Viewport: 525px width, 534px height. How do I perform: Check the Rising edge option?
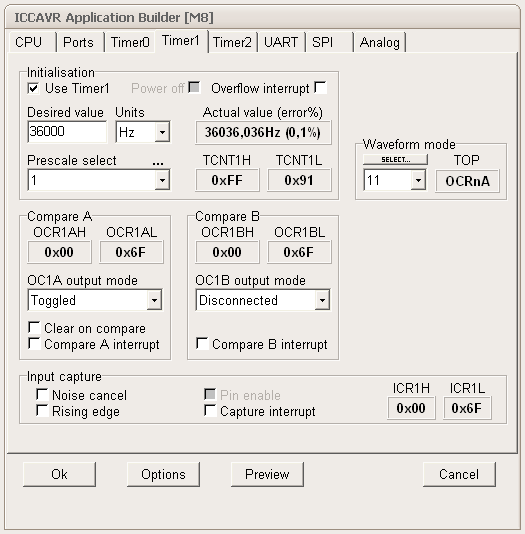pyautogui.click(x=42, y=410)
